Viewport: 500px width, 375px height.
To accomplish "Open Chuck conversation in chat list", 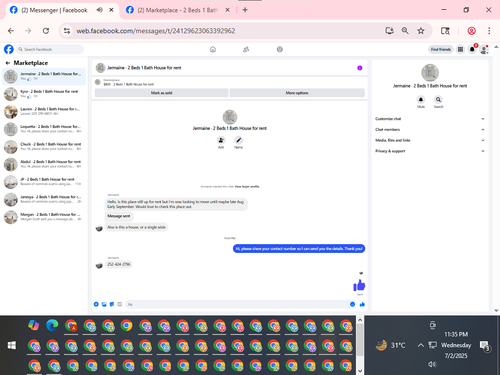I will pyautogui.click(x=44, y=147).
